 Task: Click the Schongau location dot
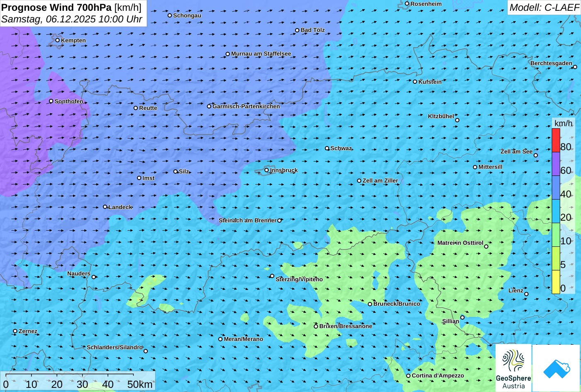(x=170, y=15)
